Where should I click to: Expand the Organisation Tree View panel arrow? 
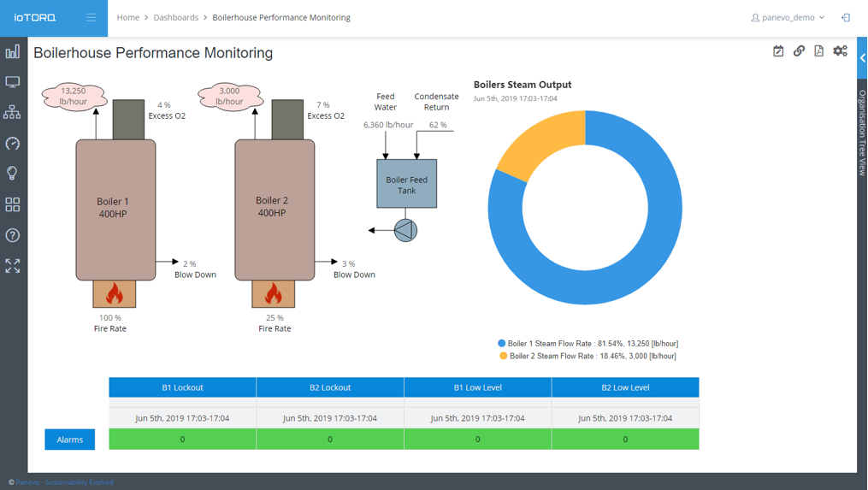[x=863, y=58]
